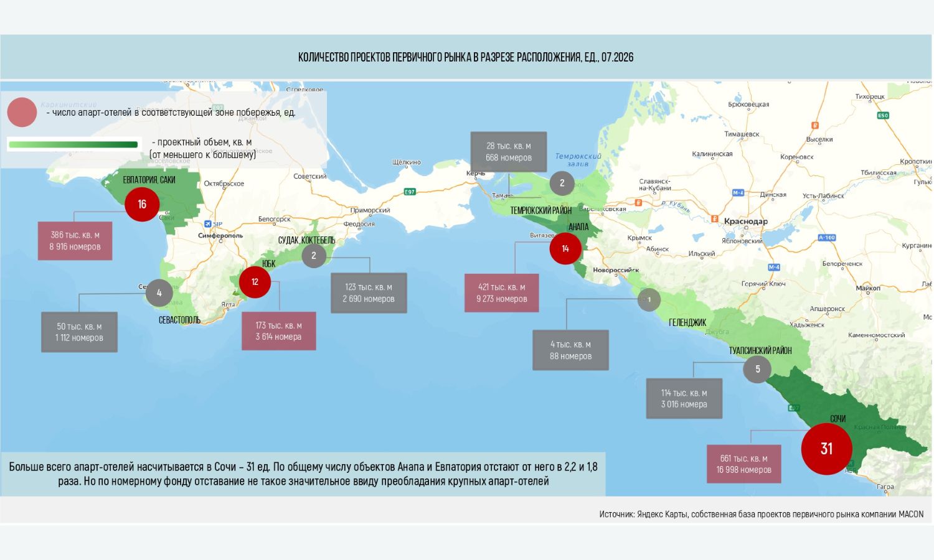Click the town name 'Тимашевск' on map
Screen dimensions: 934x560
click(742, 134)
